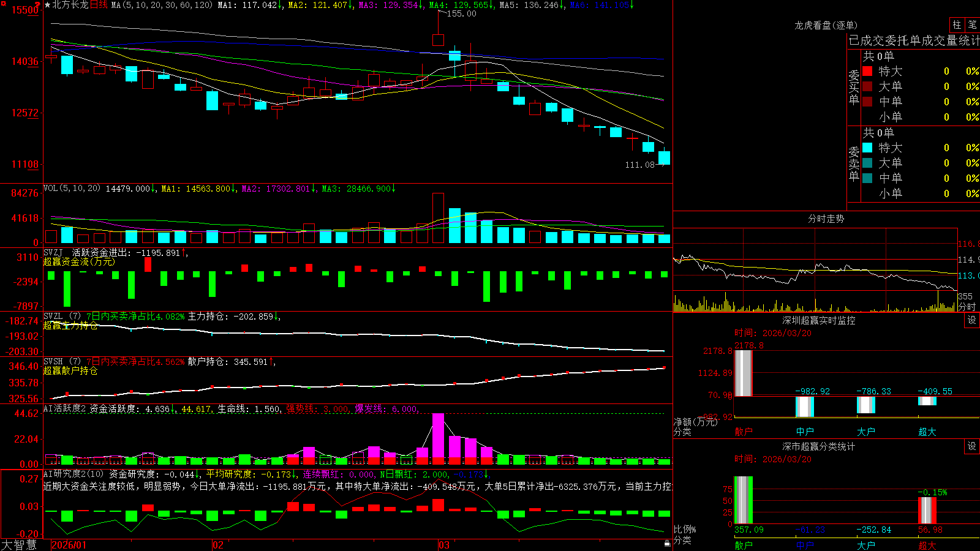This screenshot has height=551, width=980.
Task: Click the cyan 特大 sell-order color swatch
Action: pyautogui.click(x=867, y=148)
